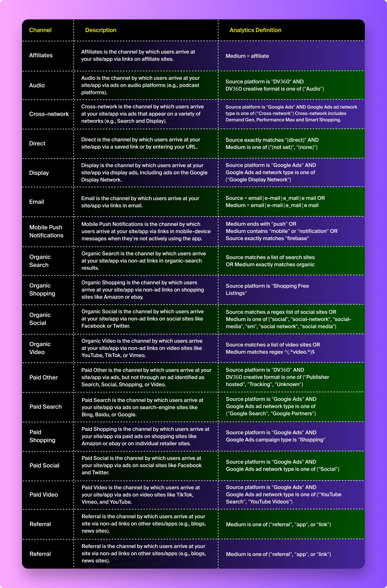Select the Mobile Push Notifications row
This screenshot has width=387, height=588.
pos(193,229)
